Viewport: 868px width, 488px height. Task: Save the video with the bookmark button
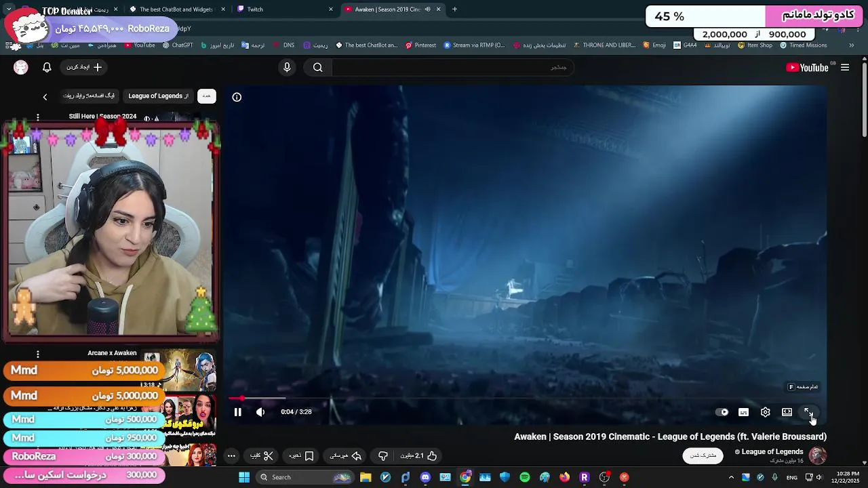pyautogui.click(x=301, y=456)
